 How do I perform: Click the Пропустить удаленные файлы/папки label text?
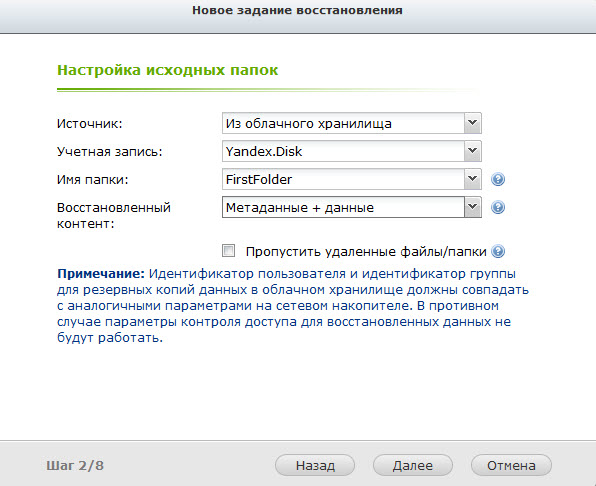click(366, 252)
